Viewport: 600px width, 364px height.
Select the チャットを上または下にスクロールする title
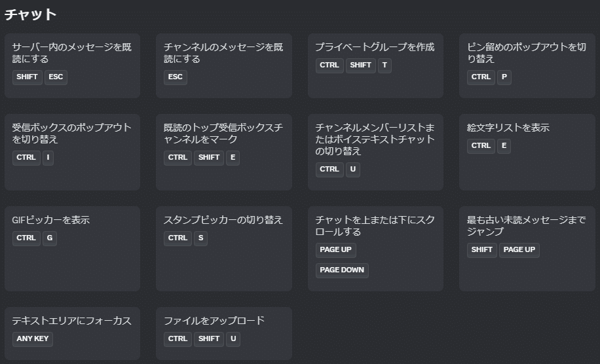click(x=375, y=226)
